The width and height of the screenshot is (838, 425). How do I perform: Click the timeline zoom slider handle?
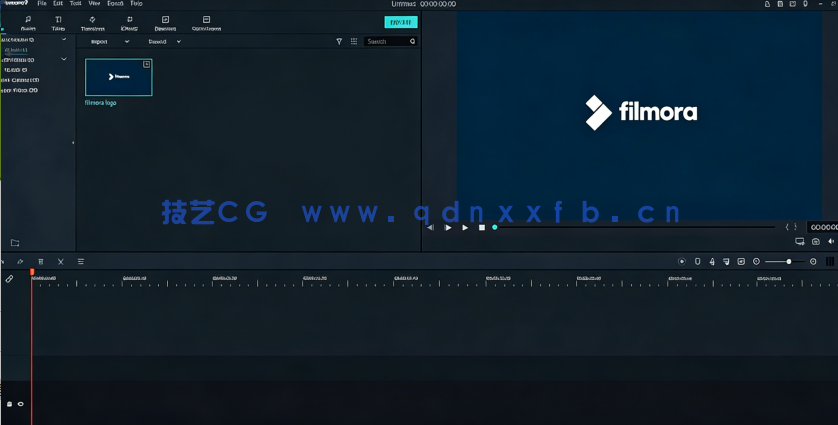(789, 262)
